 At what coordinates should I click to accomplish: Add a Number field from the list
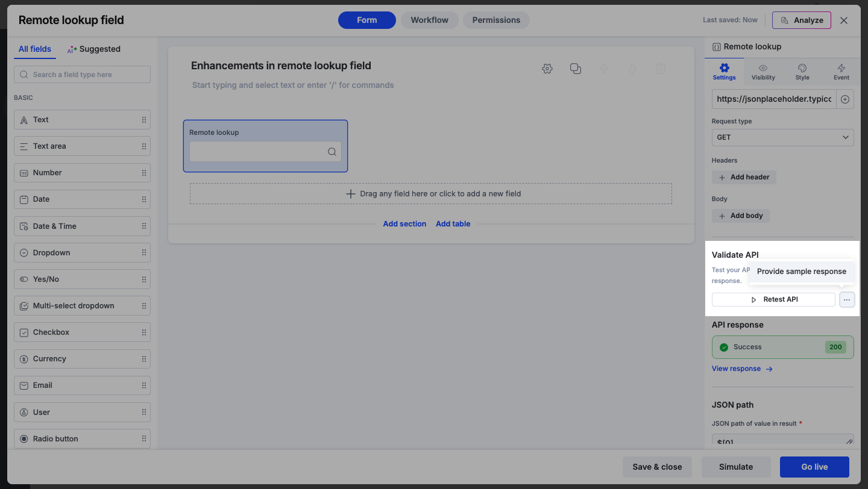(82, 173)
